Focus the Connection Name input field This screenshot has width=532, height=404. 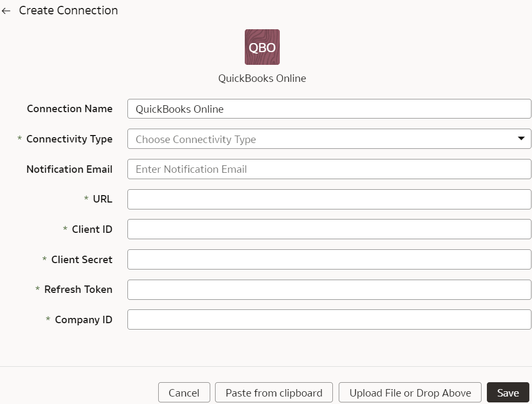[329, 109]
